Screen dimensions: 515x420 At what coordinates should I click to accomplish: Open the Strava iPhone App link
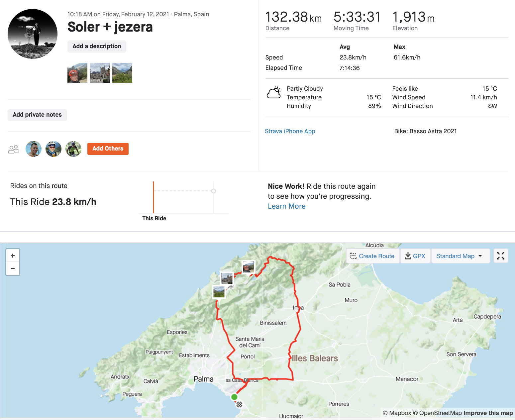(290, 131)
